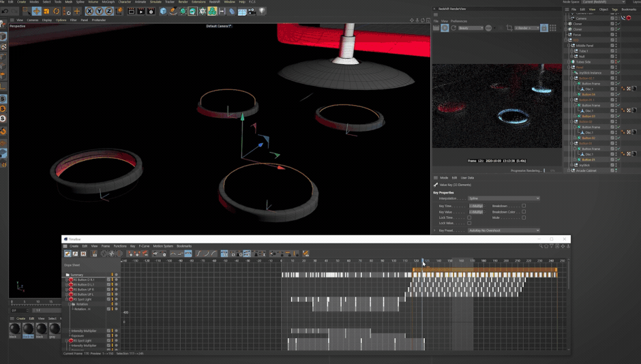Screen dimensions: 641x364
Task: Click the Undo arrow in top toolbar
Action: tap(5, 12)
